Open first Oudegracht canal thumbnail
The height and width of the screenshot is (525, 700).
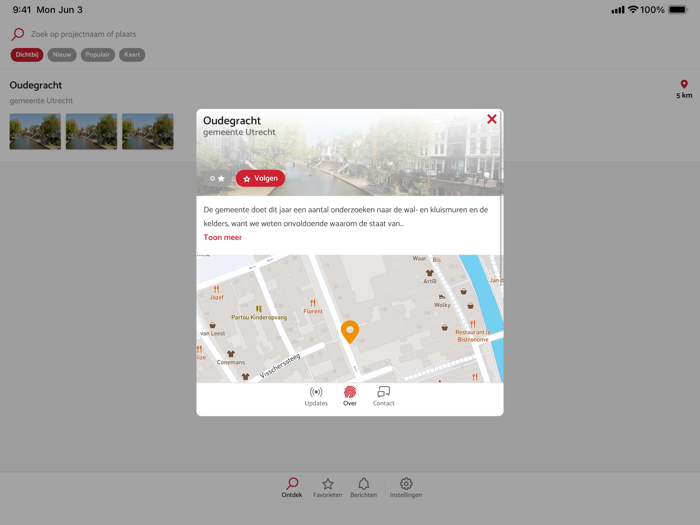pyautogui.click(x=35, y=131)
